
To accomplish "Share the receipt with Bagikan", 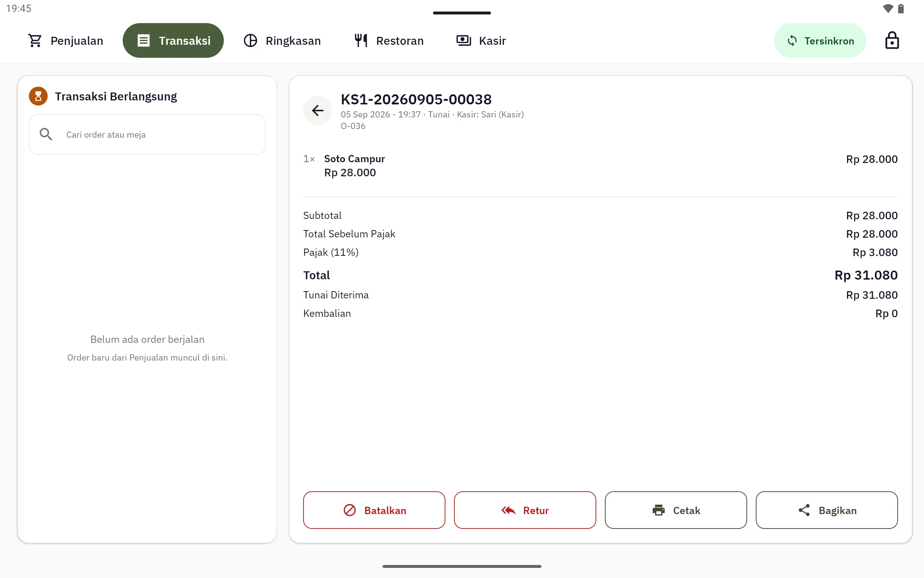I will coord(826,510).
